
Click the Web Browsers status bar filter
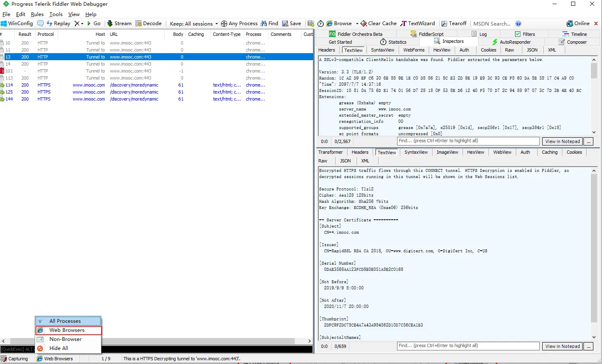coord(55,359)
